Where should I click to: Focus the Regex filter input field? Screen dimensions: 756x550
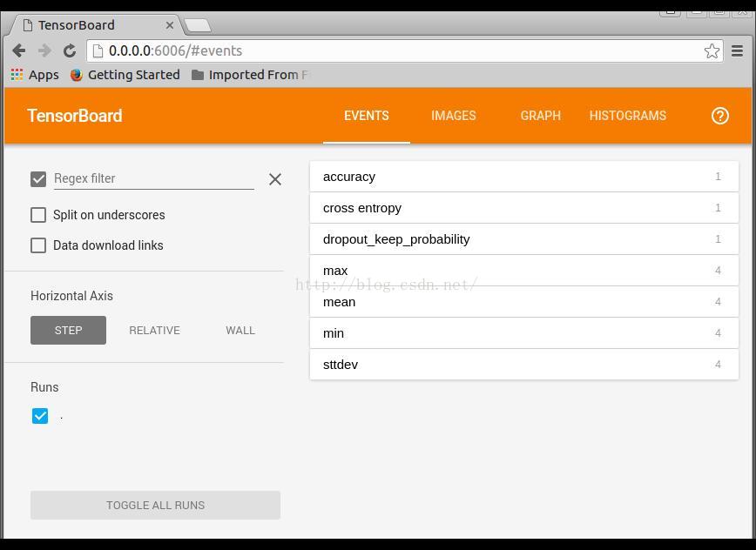tap(154, 178)
